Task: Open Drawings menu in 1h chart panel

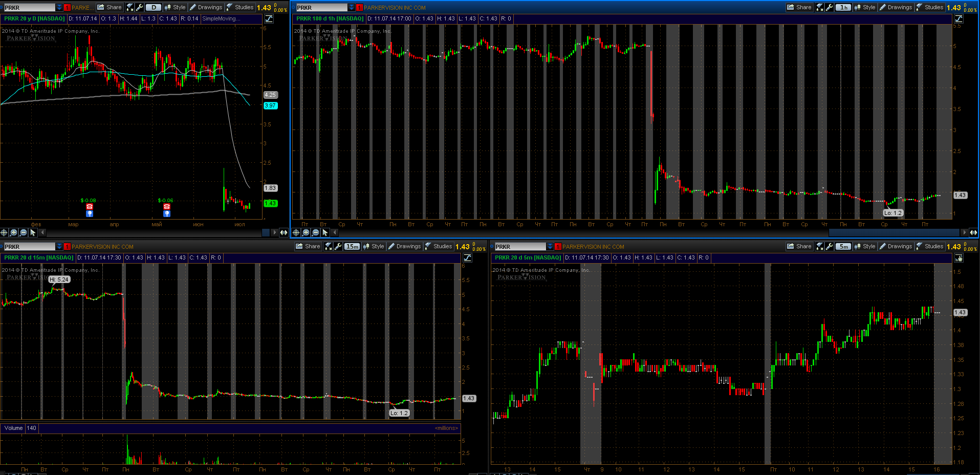Action: point(896,7)
